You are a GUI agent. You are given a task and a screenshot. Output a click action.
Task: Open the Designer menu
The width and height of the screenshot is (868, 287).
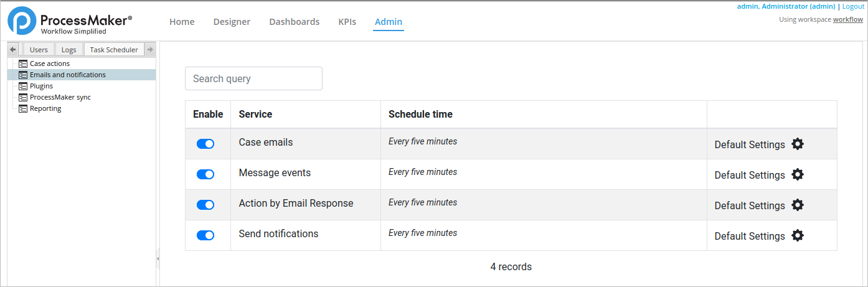(x=232, y=22)
